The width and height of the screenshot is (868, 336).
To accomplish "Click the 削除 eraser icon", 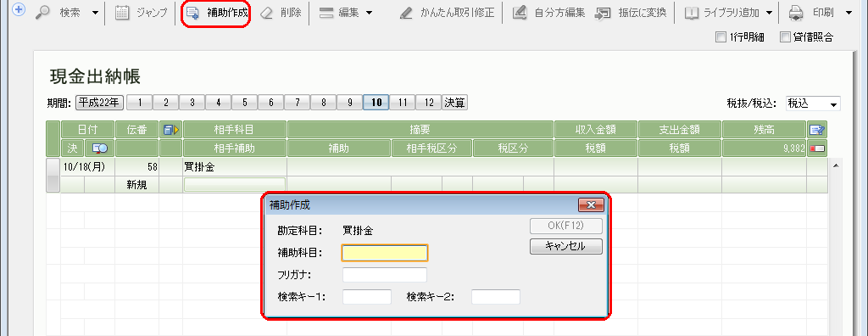I will pos(267,13).
